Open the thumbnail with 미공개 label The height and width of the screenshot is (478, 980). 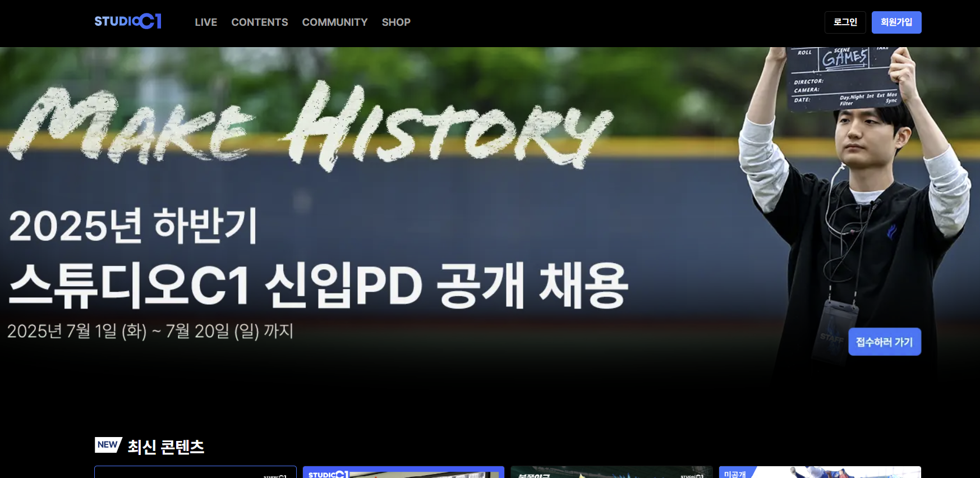click(820, 472)
